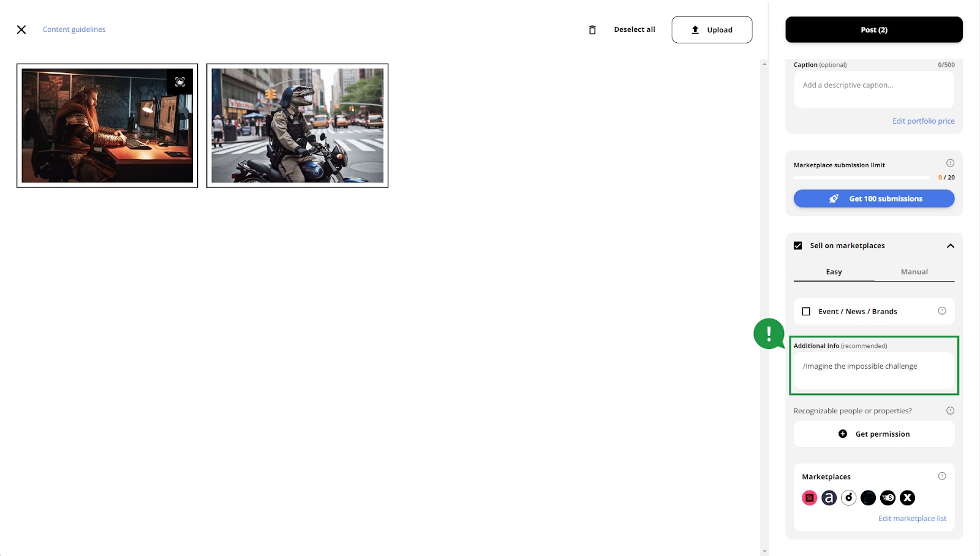
Task: Click the Get 100 submissions button
Action: click(x=874, y=198)
